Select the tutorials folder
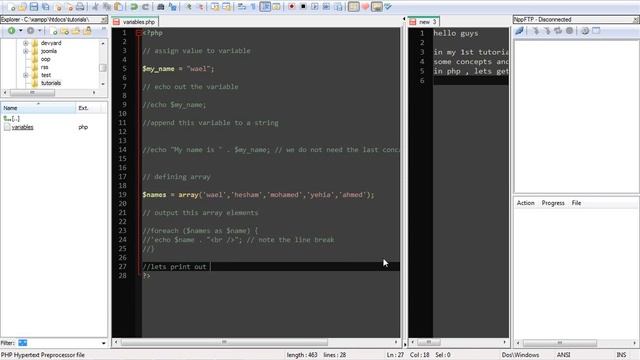The width and height of the screenshot is (640, 360). click(51, 83)
